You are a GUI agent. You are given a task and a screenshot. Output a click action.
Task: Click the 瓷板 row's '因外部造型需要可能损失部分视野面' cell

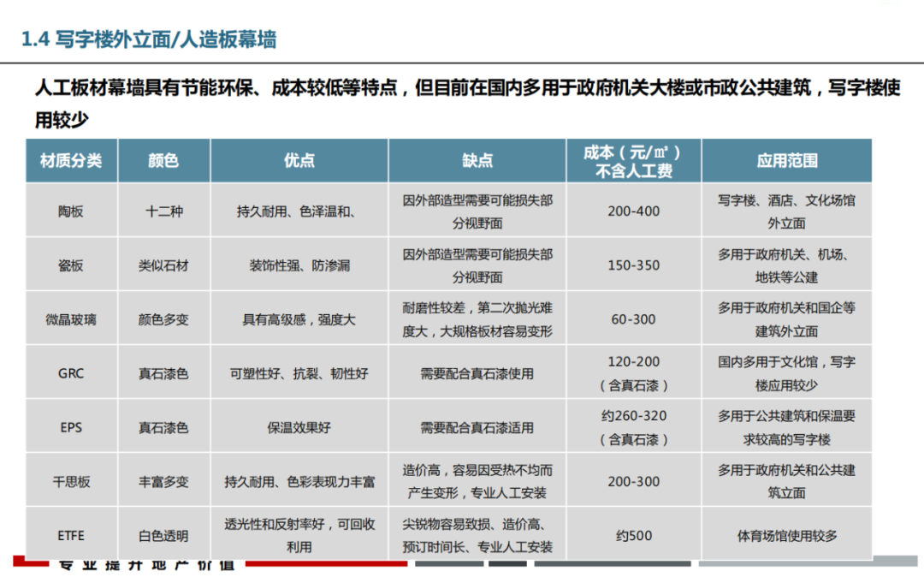point(477,265)
